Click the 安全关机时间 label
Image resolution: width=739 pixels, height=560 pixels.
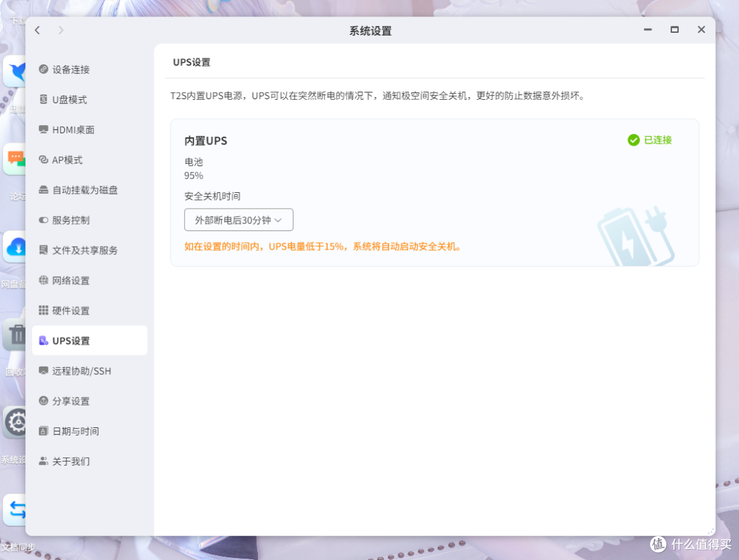[x=212, y=196]
